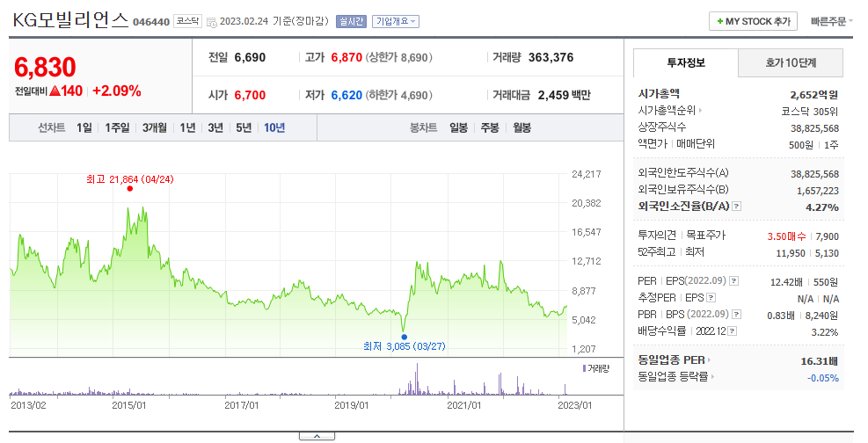Open the 기업개요 dropdown
Screen dimensions: 868x443
click(395, 22)
